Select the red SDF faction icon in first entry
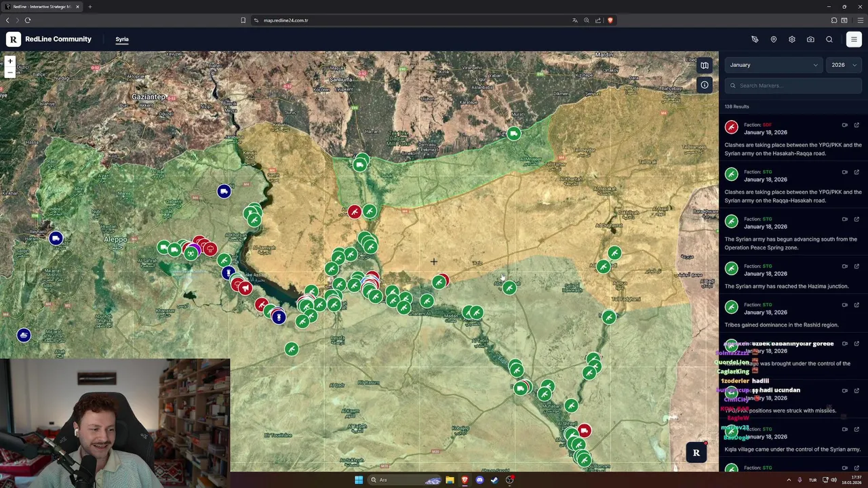This screenshot has height=488, width=868. 731,127
